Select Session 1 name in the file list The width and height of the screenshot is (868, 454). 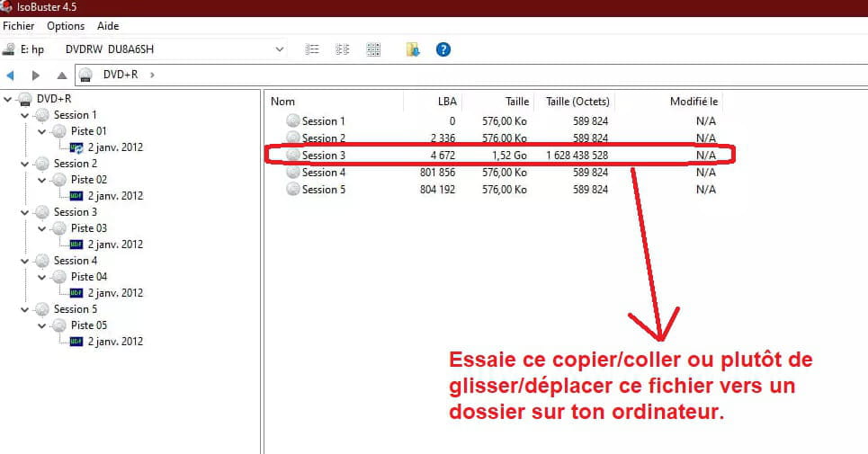pos(323,120)
